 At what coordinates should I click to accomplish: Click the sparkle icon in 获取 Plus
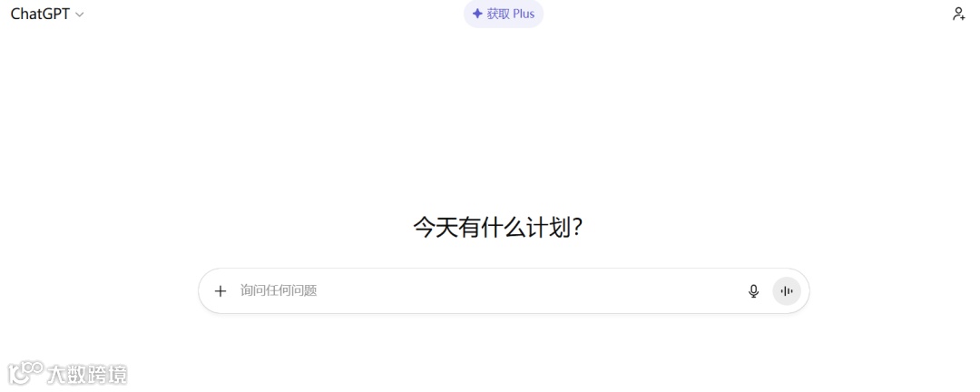coord(477,14)
